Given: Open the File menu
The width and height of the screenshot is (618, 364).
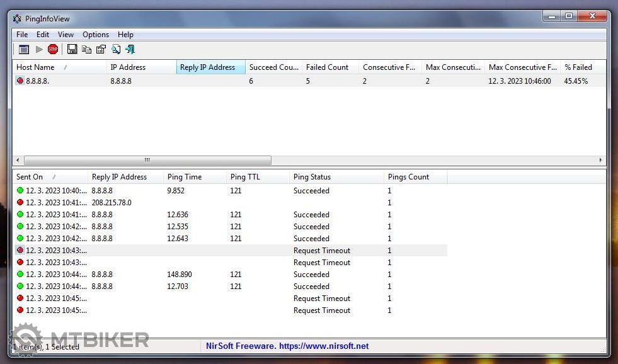Looking at the screenshot, I should pyautogui.click(x=22, y=35).
